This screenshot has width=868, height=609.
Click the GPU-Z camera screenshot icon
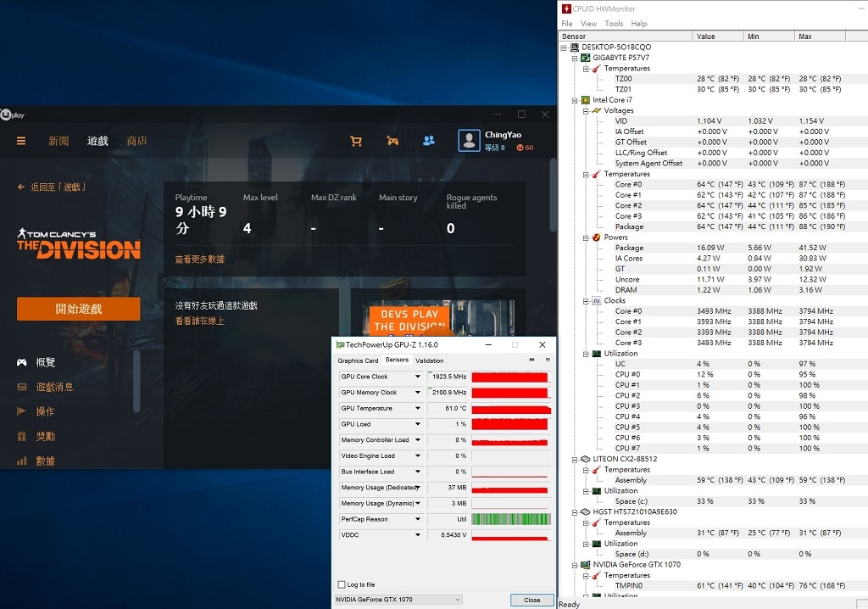pos(531,360)
